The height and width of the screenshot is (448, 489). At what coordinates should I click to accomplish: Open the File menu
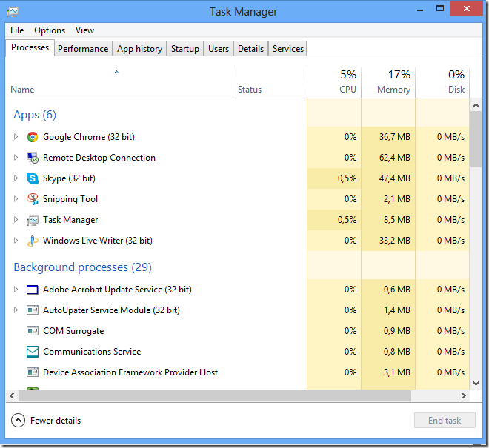click(17, 30)
